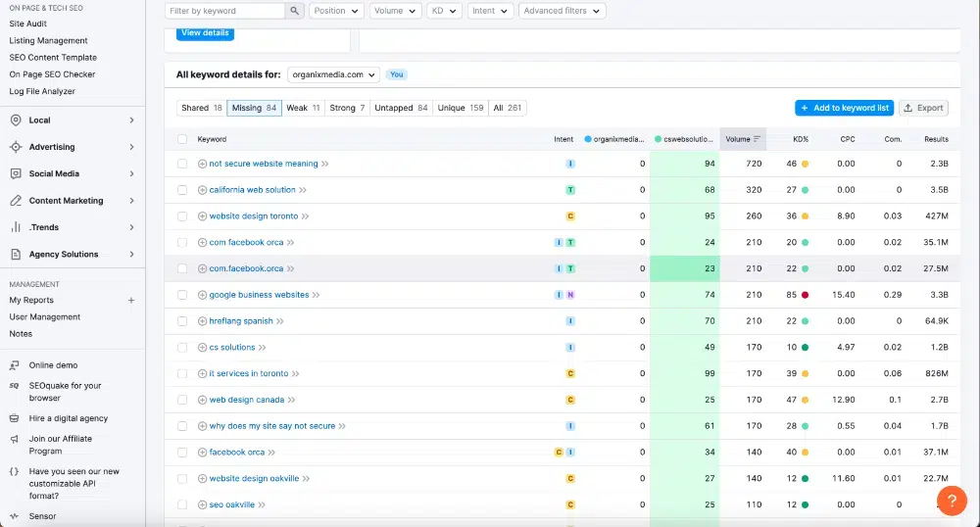Open the 'hreflang spanish' keyword link
This screenshot has width=980, height=527.
[241, 321]
